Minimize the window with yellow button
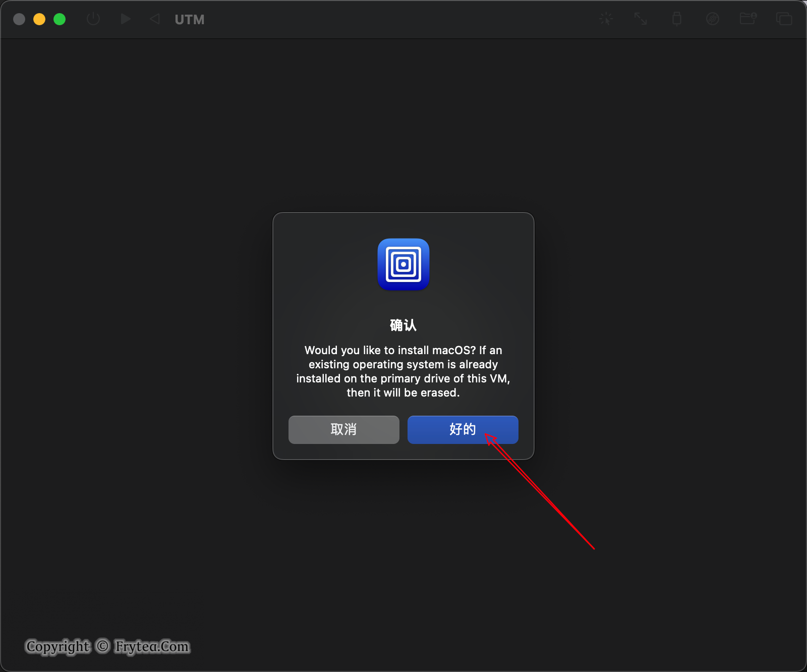Viewport: 807px width, 672px height. (x=39, y=19)
